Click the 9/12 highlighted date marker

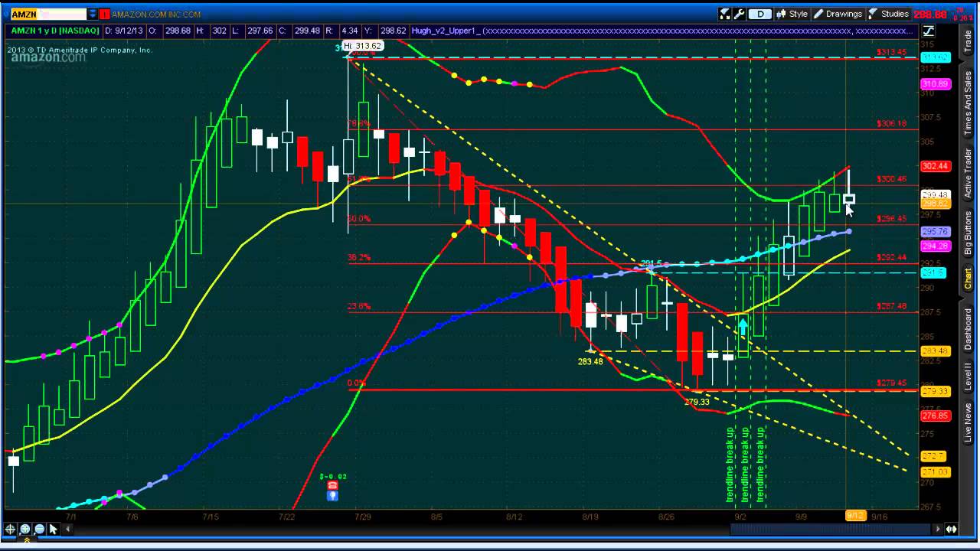pos(855,516)
